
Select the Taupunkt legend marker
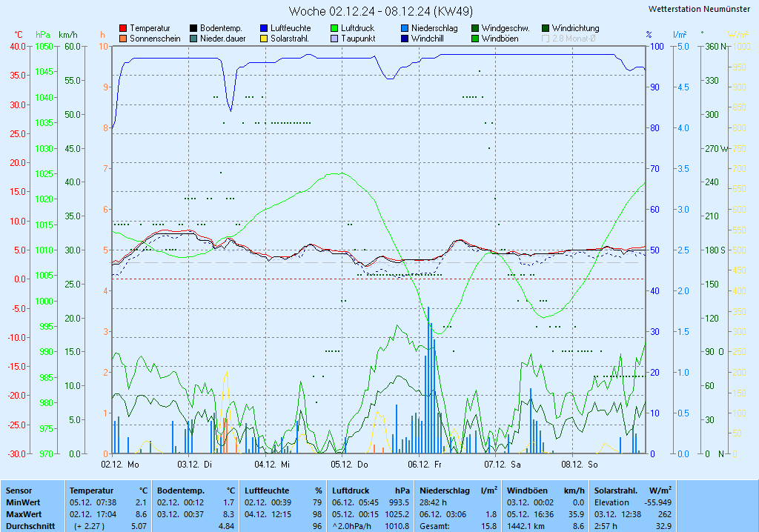pyautogui.click(x=334, y=39)
